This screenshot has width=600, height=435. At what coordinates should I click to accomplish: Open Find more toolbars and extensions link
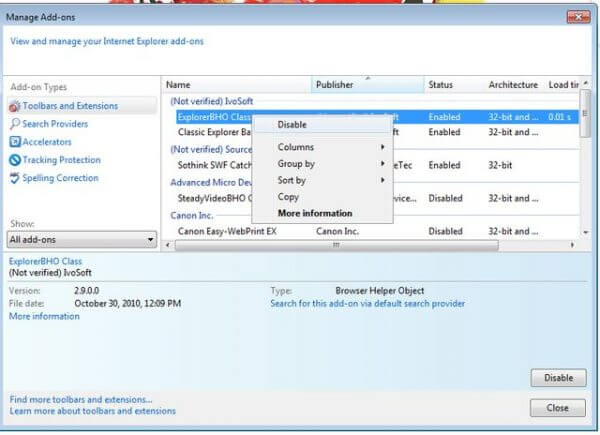tap(81, 399)
